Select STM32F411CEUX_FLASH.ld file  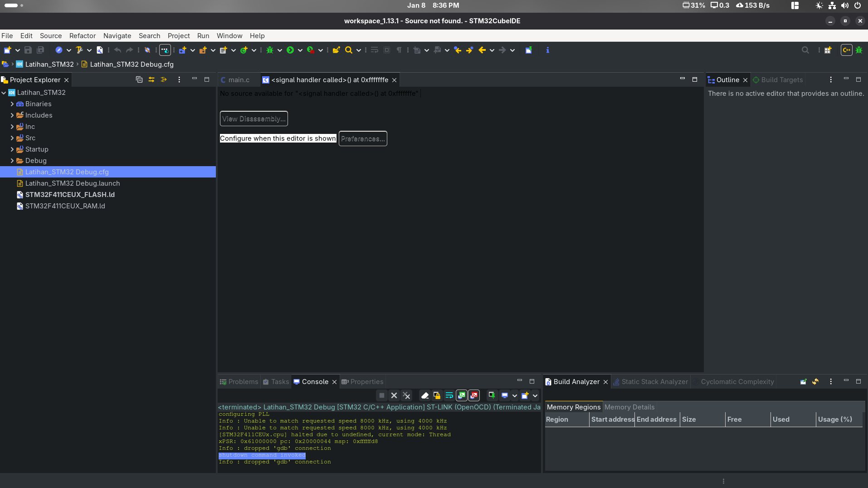(x=70, y=195)
